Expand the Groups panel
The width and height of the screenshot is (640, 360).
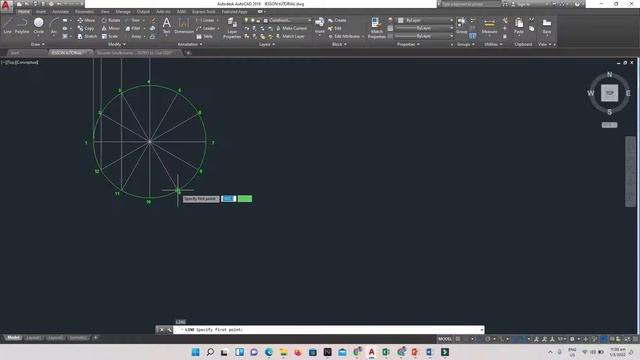[x=466, y=44]
